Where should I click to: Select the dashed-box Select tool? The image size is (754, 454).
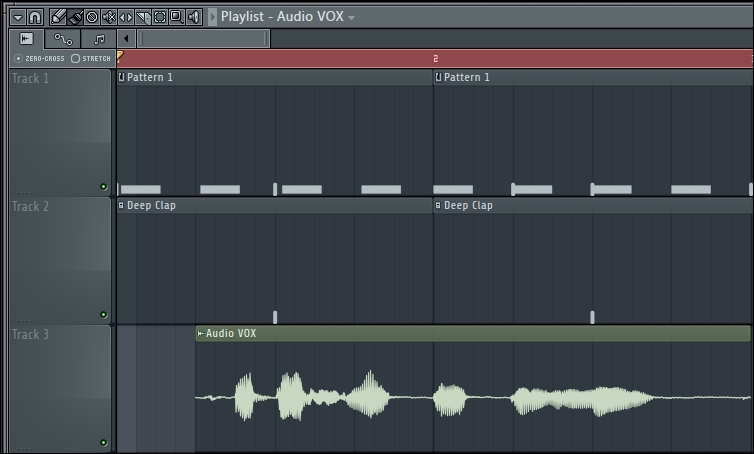coord(160,17)
